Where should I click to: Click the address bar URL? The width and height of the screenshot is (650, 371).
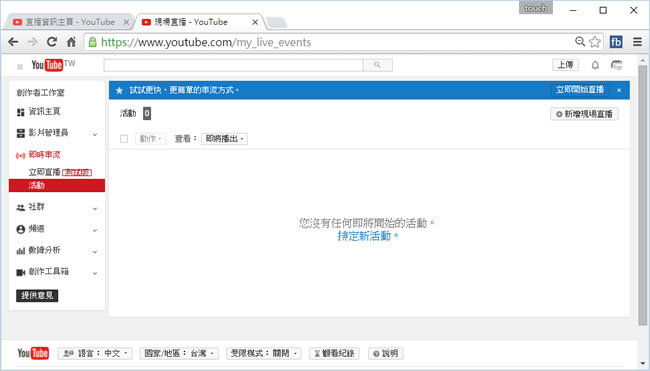point(206,42)
